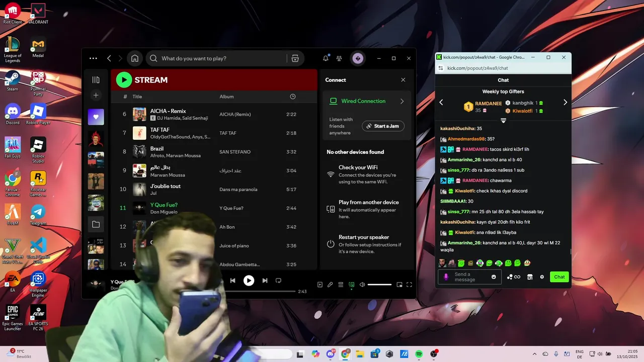Open Kick chat settings gear
The width and height of the screenshot is (644, 362).
pos(542,277)
